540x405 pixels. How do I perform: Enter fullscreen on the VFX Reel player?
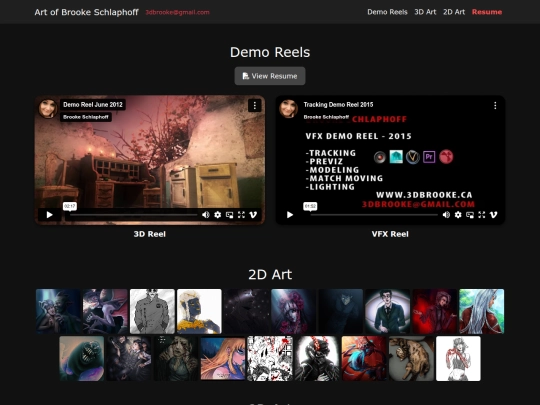pos(481,215)
